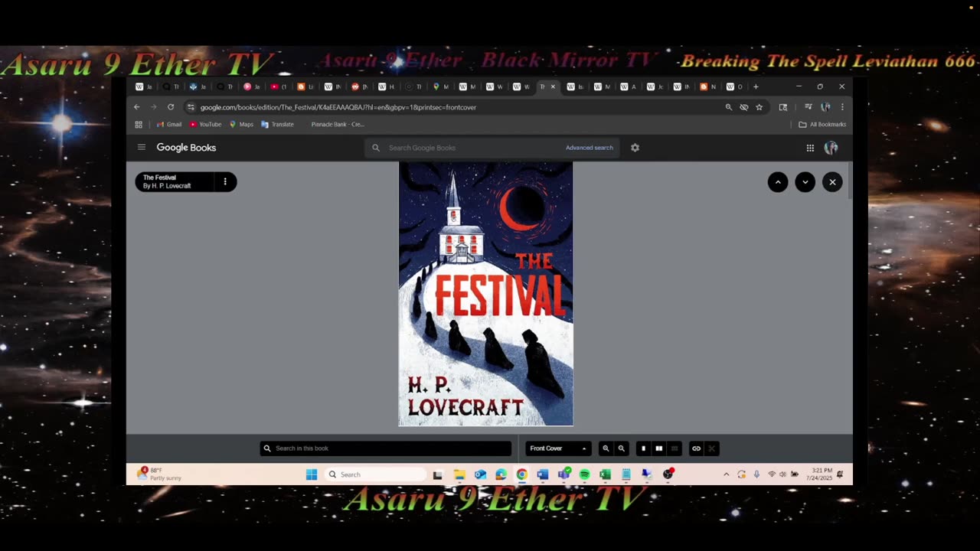Switch to the last tab labeled O
This screenshot has height=551, width=980.
735,86
